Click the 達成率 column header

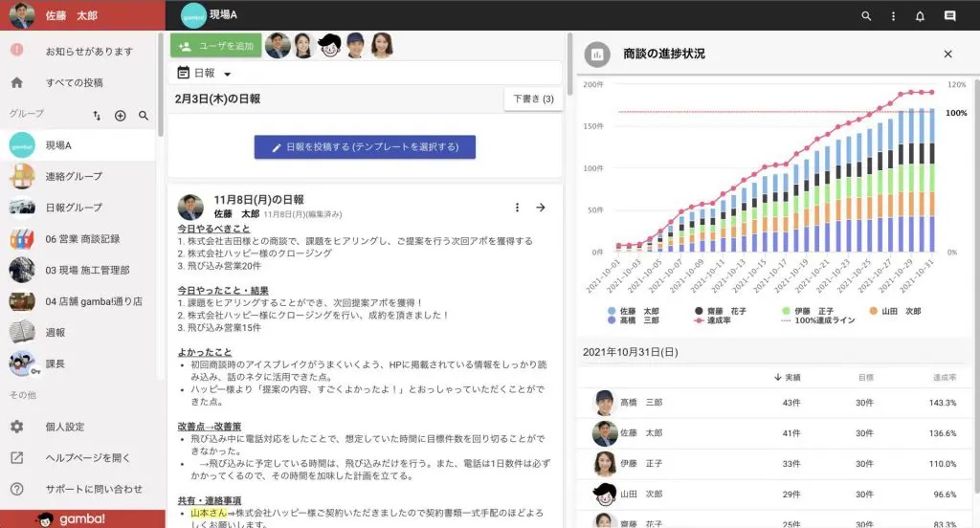945,378
